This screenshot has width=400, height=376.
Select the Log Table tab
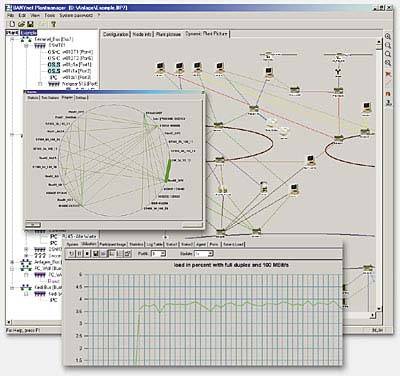click(x=155, y=244)
